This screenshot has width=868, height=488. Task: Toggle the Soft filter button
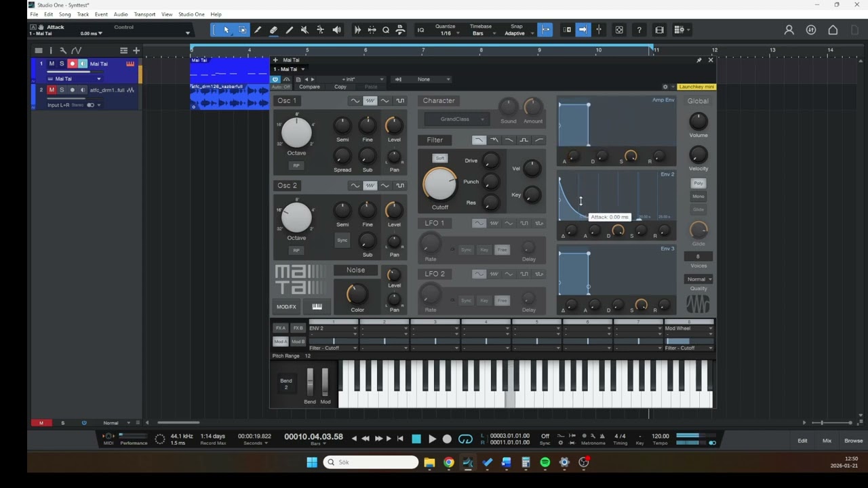point(439,158)
